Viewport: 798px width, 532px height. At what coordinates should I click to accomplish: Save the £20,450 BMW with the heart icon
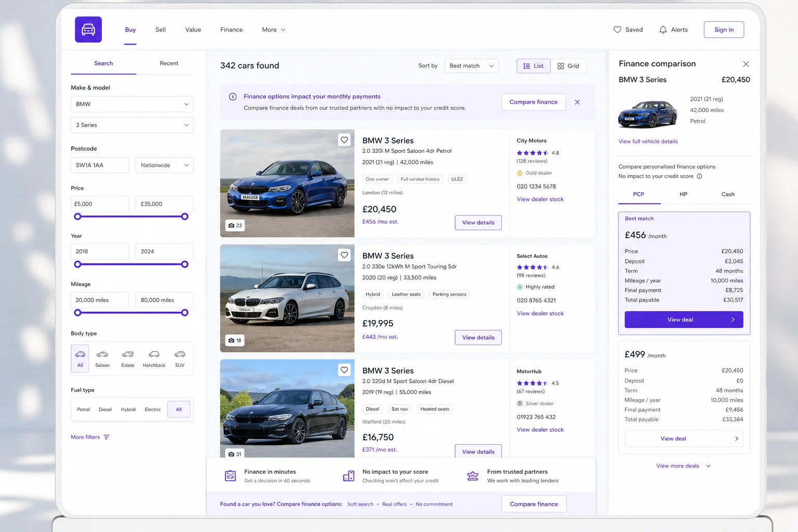[x=344, y=140]
